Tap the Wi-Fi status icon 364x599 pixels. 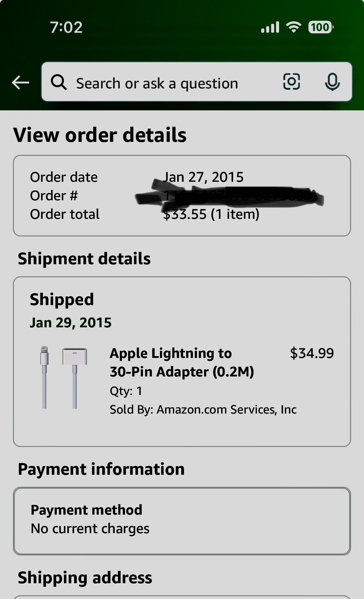(294, 27)
